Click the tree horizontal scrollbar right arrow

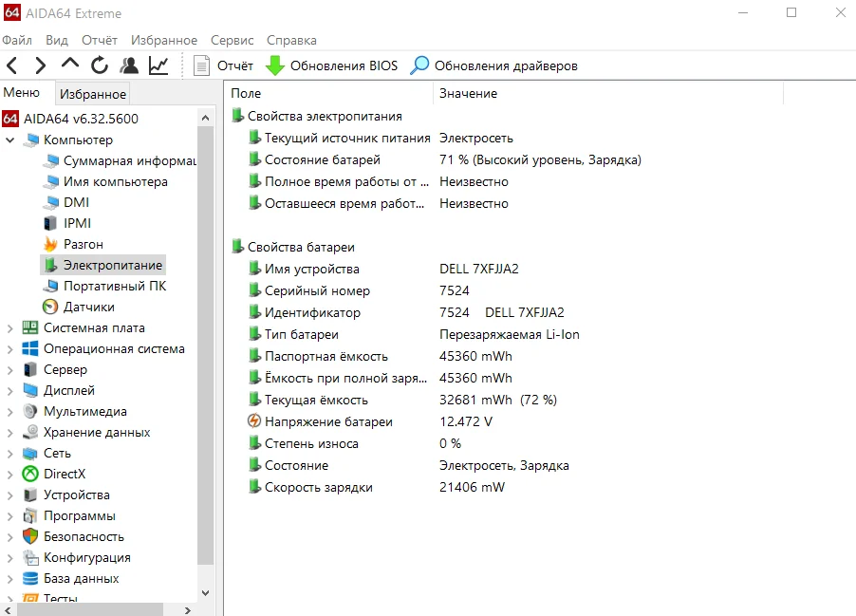[x=188, y=610]
